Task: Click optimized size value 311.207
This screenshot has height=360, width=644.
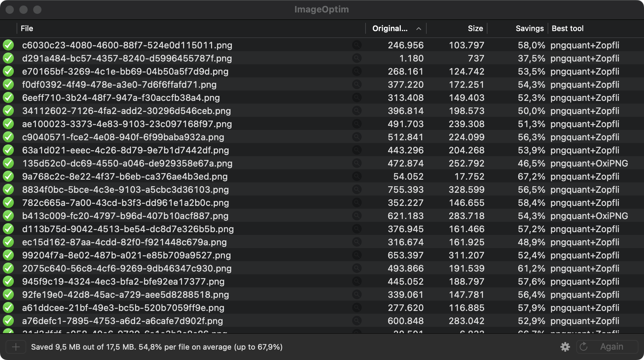Action: (x=467, y=255)
